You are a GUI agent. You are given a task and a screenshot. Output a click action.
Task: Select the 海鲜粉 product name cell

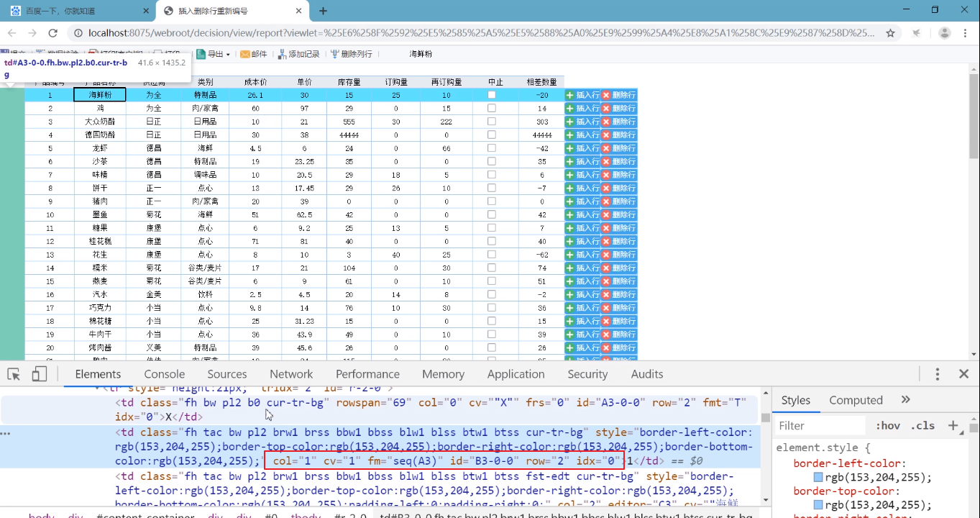pyautogui.click(x=100, y=95)
